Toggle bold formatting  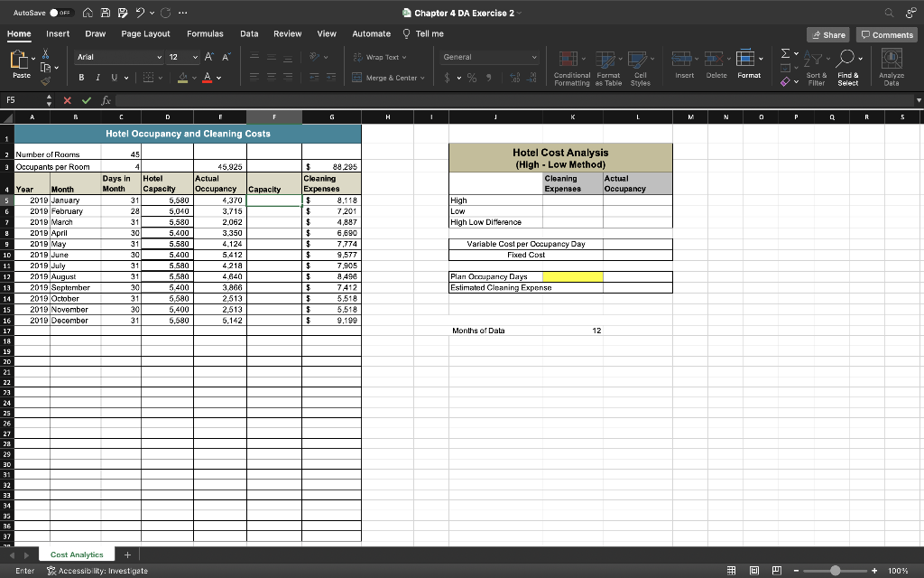tap(81, 77)
